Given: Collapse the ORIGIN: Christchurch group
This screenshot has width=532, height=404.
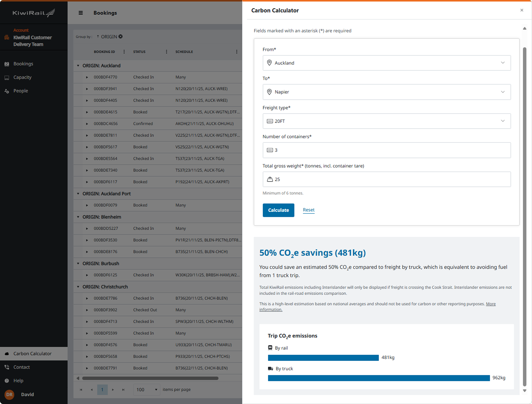Looking at the screenshot, I should [x=78, y=287].
